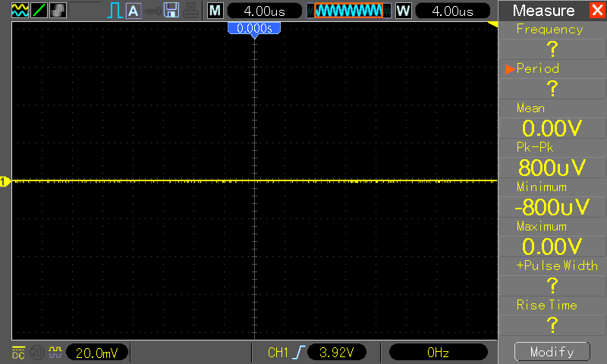This screenshot has width=607, height=364.
Task: Click the Modify button
Action: (x=552, y=352)
